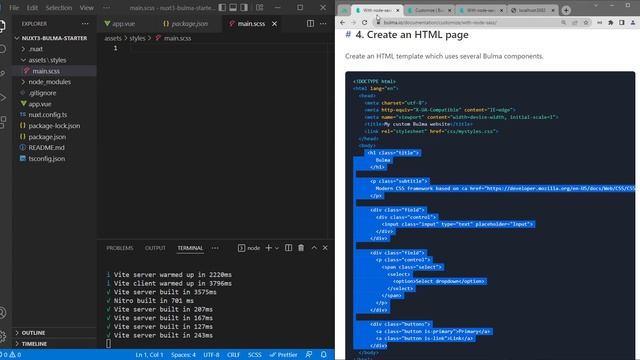Open editor more actions ellipsis
640x360 pixels.
[323, 24]
